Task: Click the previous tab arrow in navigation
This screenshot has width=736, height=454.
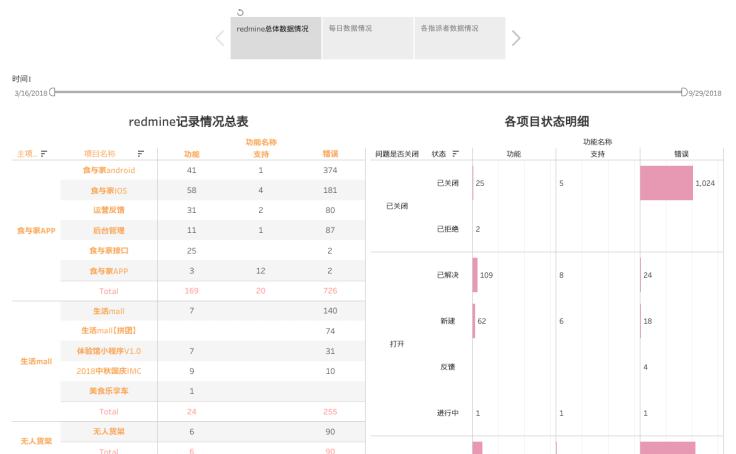Action: [x=220, y=38]
